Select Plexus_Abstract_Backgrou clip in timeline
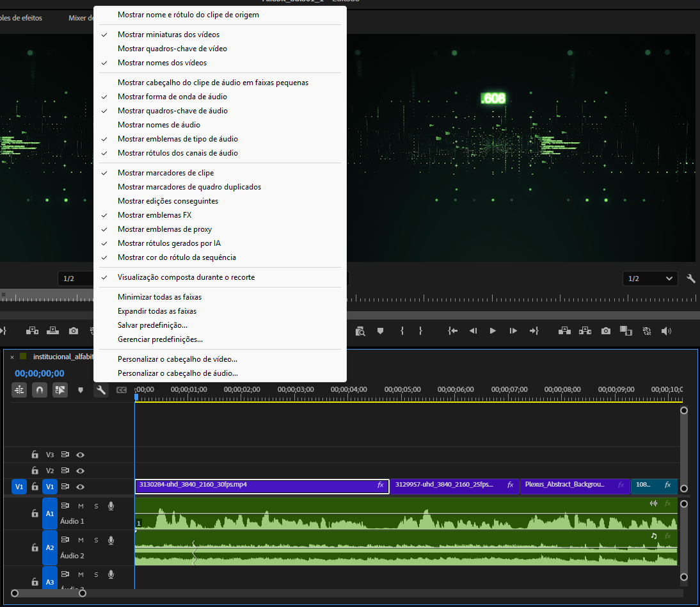 click(x=575, y=487)
